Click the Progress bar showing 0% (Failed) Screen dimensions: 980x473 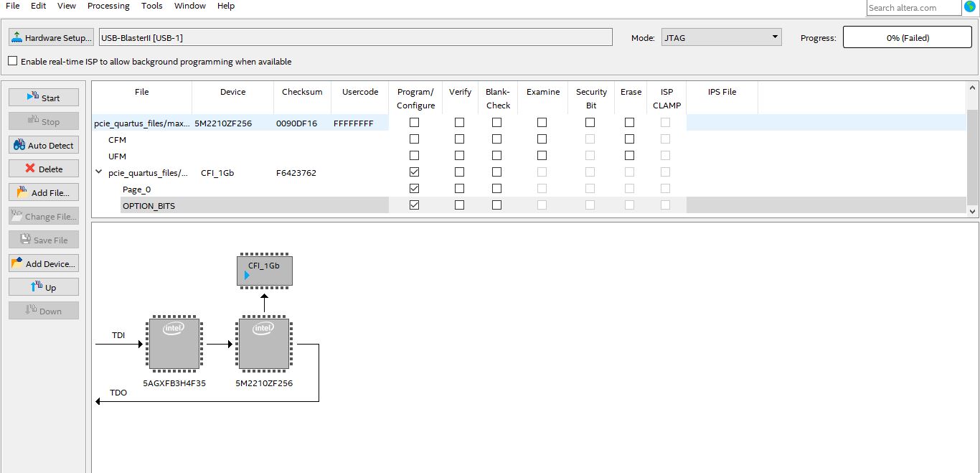[x=907, y=37]
